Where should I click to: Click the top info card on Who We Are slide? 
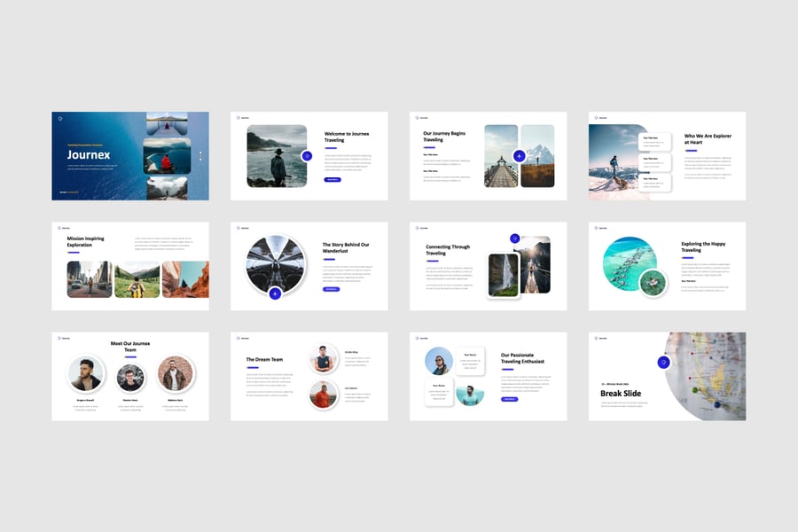point(654,140)
